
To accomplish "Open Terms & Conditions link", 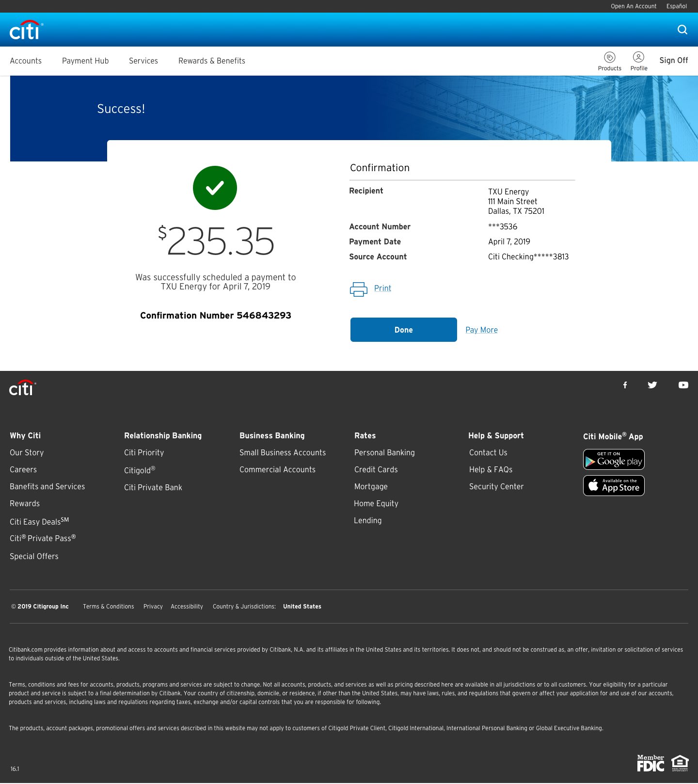I will pyautogui.click(x=109, y=607).
